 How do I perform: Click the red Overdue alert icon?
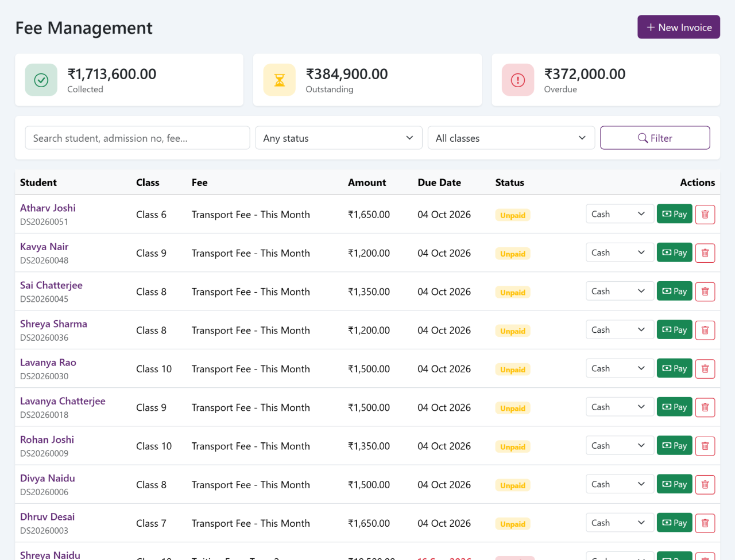click(518, 80)
